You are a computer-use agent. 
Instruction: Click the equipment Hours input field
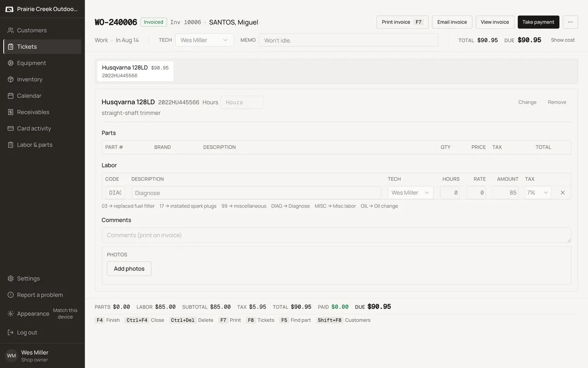click(242, 102)
